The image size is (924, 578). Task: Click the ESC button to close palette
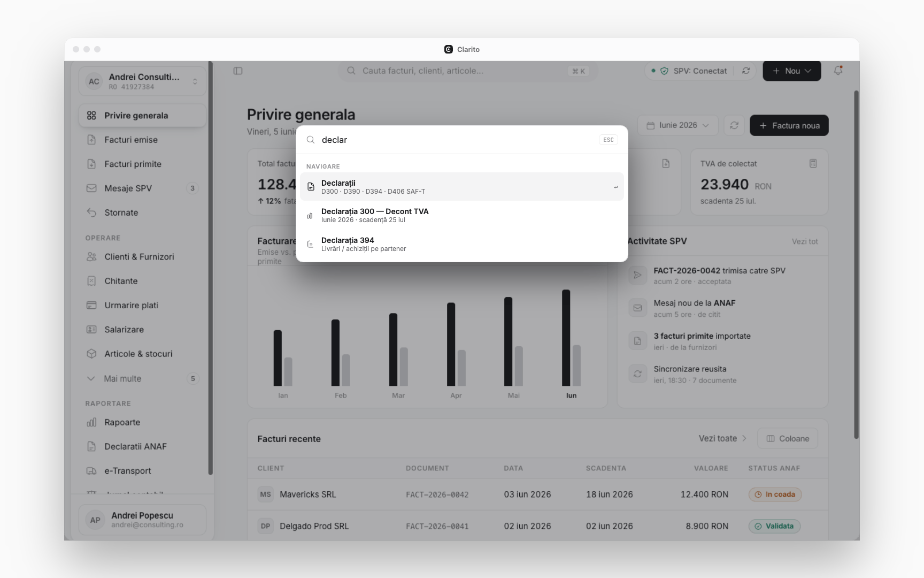(609, 140)
